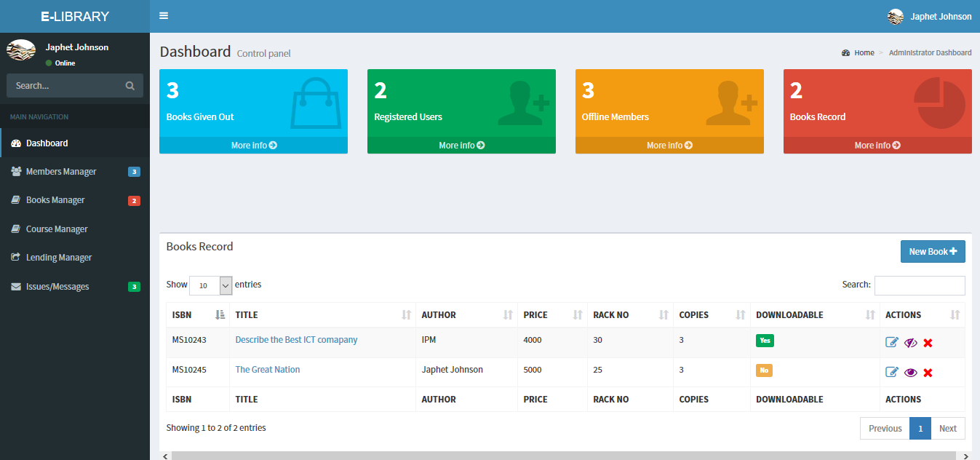Click user avatar in top-right header
The width and height of the screenshot is (980, 460).
[895, 16]
